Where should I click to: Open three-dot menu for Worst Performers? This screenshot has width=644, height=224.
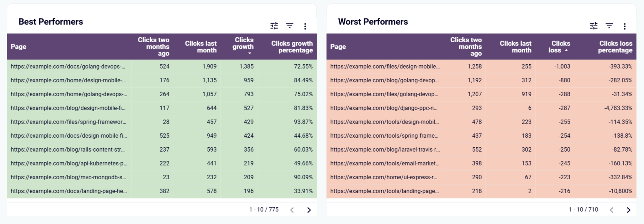(x=624, y=26)
